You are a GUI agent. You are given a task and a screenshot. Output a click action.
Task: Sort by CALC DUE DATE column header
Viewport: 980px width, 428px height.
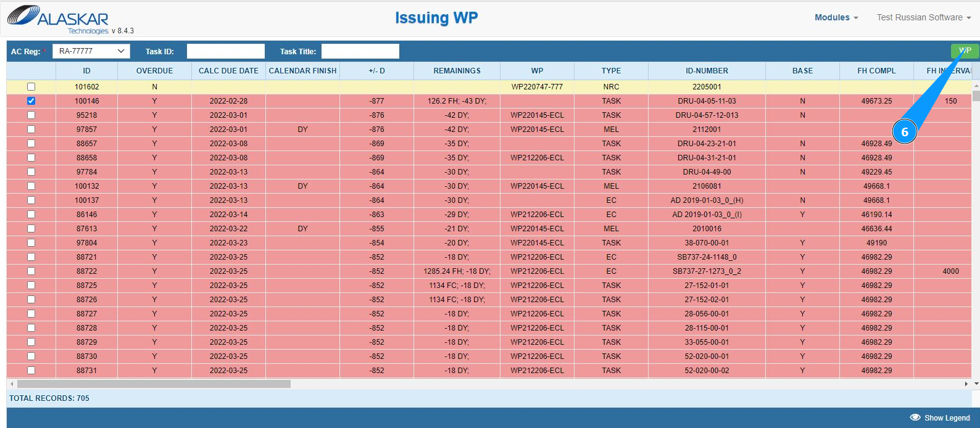tap(229, 71)
